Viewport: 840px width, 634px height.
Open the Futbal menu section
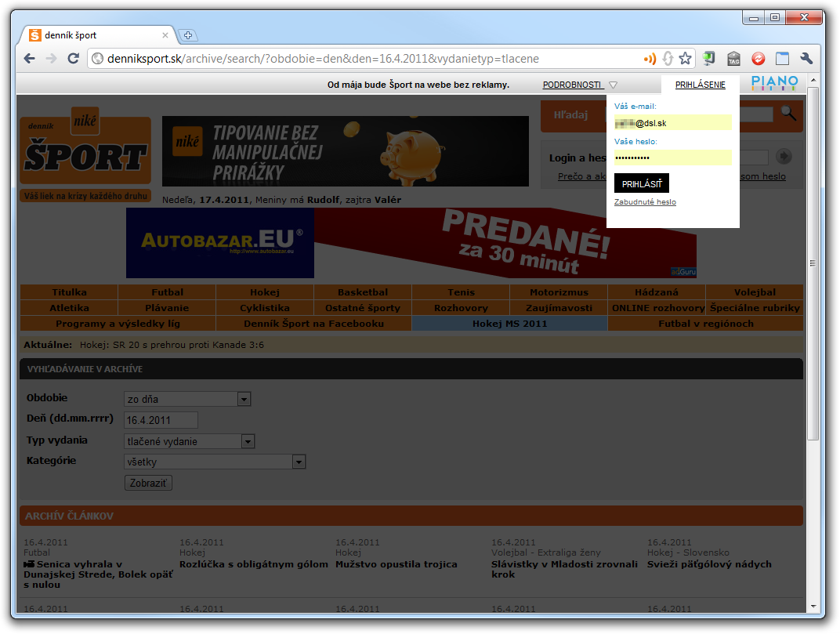tap(167, 292)
